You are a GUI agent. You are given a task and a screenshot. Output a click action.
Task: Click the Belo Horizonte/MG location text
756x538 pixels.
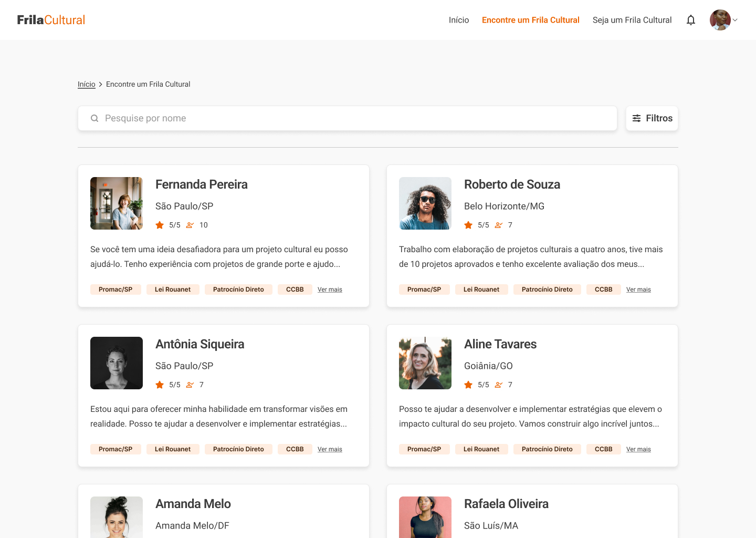coord(504,206)
